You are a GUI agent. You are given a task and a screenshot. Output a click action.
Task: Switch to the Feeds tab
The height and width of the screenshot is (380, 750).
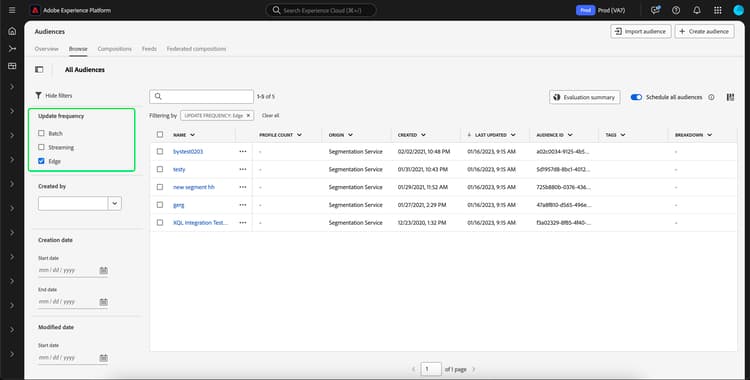[x=149, y=49]
